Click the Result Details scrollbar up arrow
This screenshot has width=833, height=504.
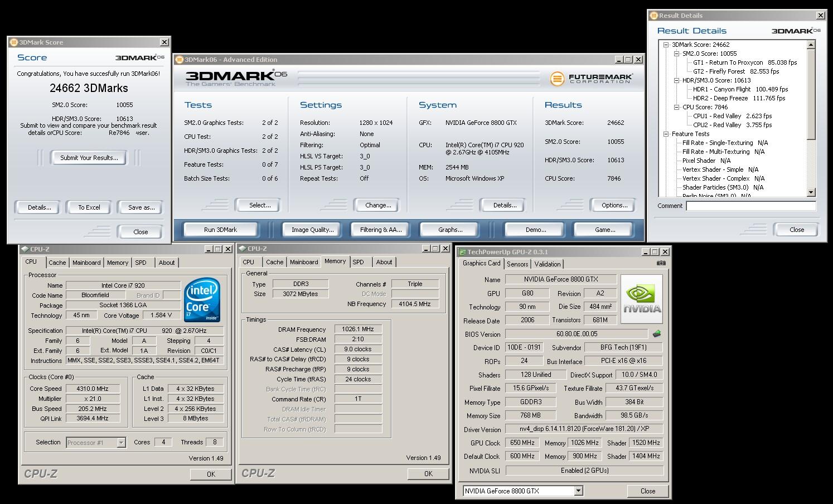(x=811, y=45)
